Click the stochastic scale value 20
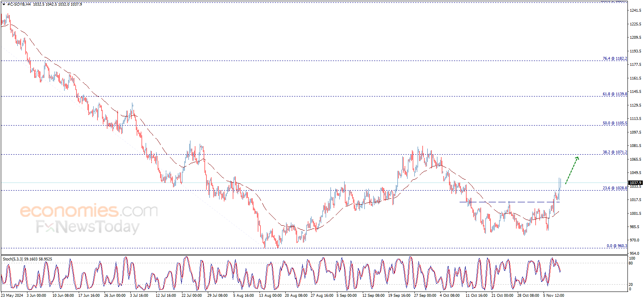Viewport: 644px width, 300px height. tap(631, 285)
